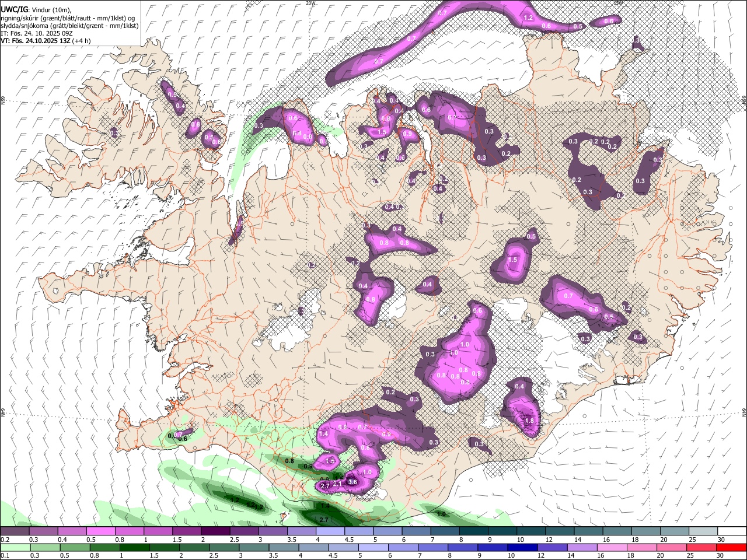Image resolution: width=747 pixels, height=560 pixels.
Task: Click the 'UWC/IG: Vindur (10m)' title text
Action: 36,10
